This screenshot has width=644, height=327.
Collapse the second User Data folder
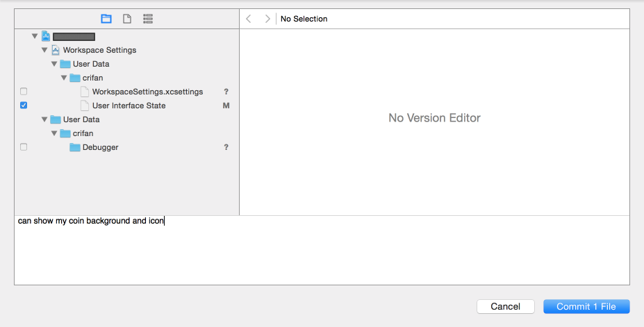pos(44,119)
